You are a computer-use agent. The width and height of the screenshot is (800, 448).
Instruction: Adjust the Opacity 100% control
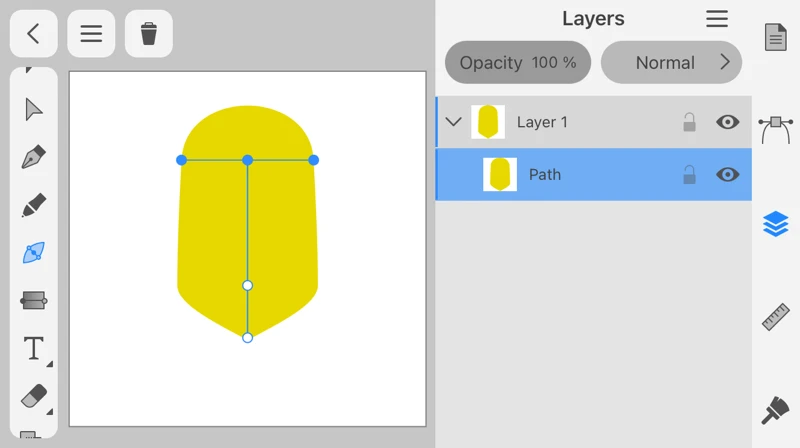517,62
